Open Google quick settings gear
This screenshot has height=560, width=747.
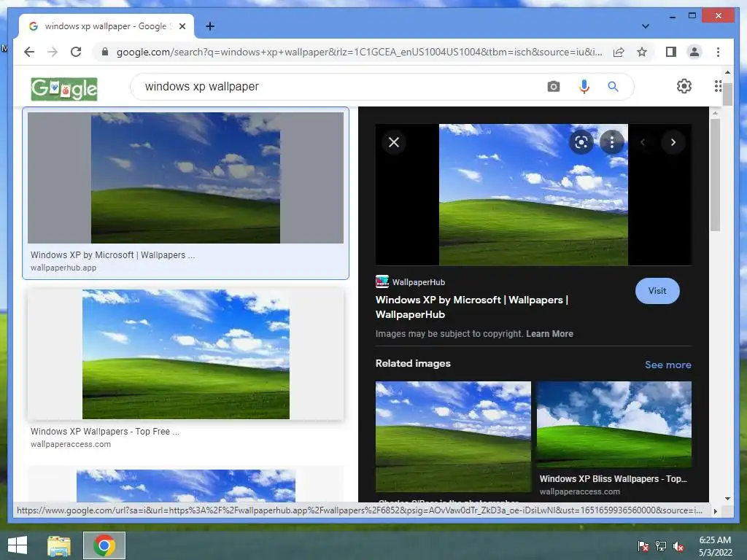[x=684, y=86]
